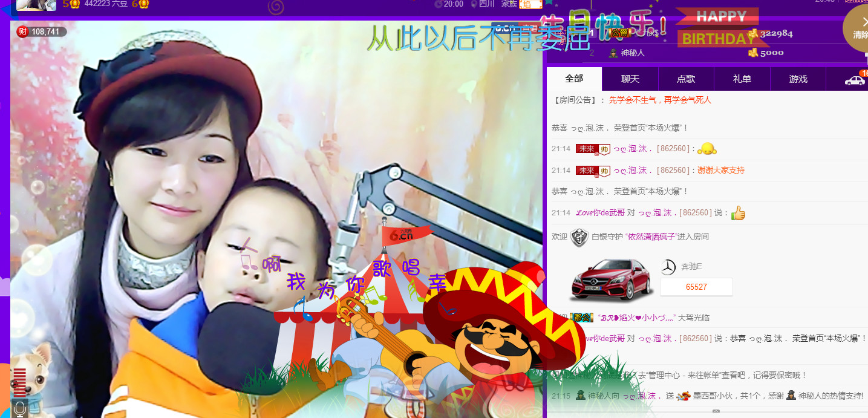Click the gold coin icon beside 5000
The height and width of the screenshot is (418, 868).
753,53
